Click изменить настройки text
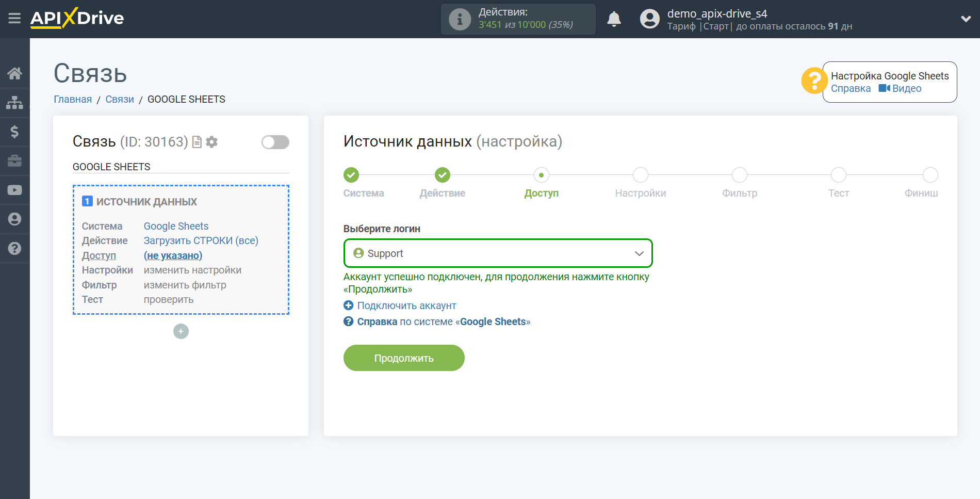980x499 pixels. 192,270
